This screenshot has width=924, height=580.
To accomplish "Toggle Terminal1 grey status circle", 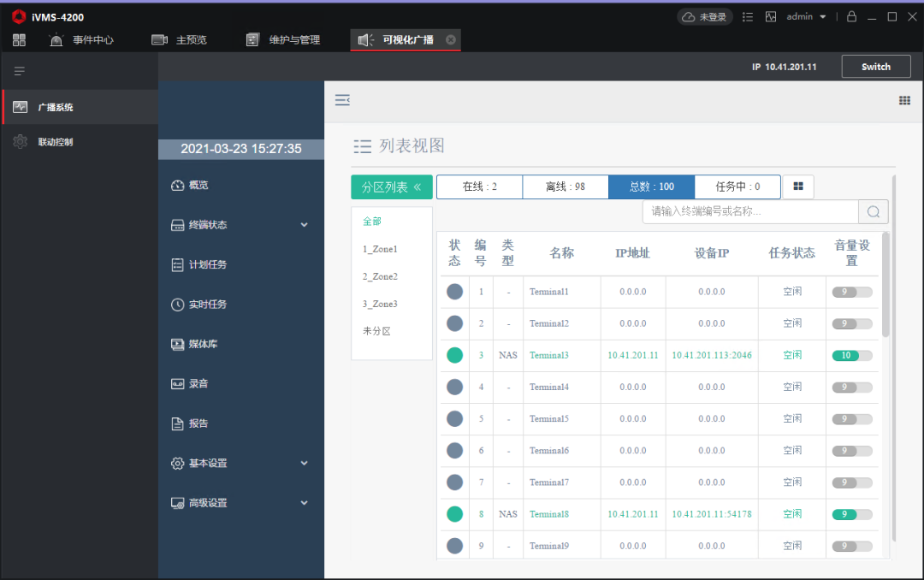I will [454, 292].
